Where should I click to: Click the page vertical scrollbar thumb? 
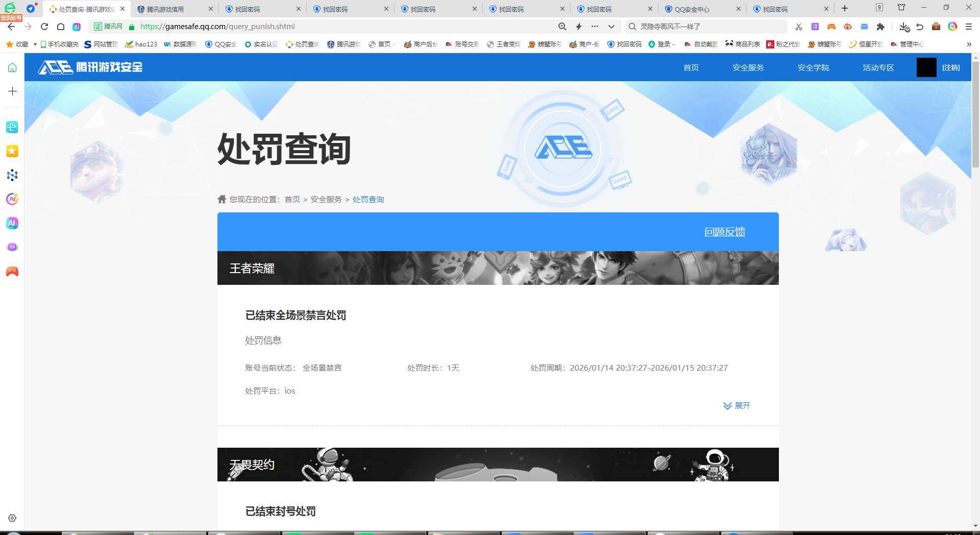coord(975,115)
